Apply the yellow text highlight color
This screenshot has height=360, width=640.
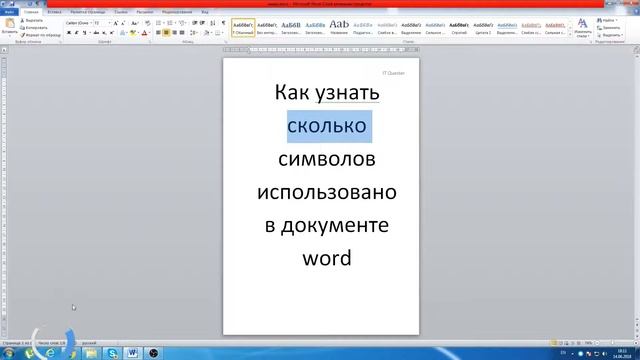[132, 33]
